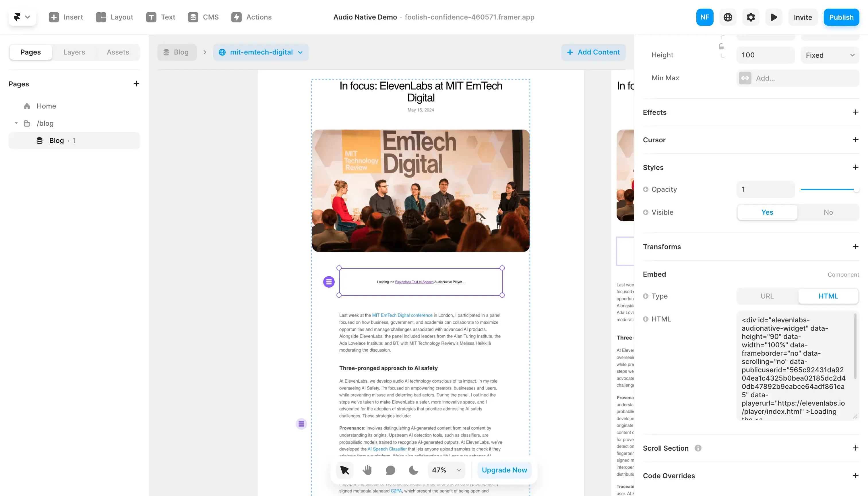Open project settings gear icon
This screenshot has width=868, height=496.
(x=751, y=17)
